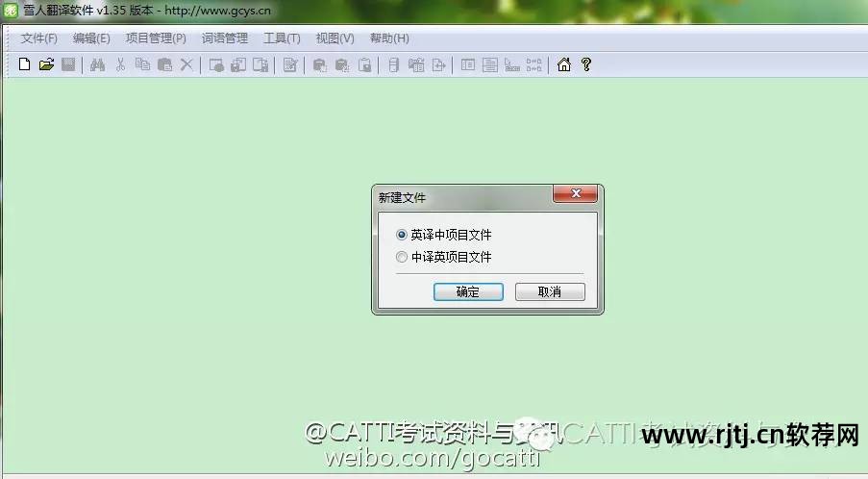Click the Find binoculars icon
868x479 pixels.
[x=97, y=64]
